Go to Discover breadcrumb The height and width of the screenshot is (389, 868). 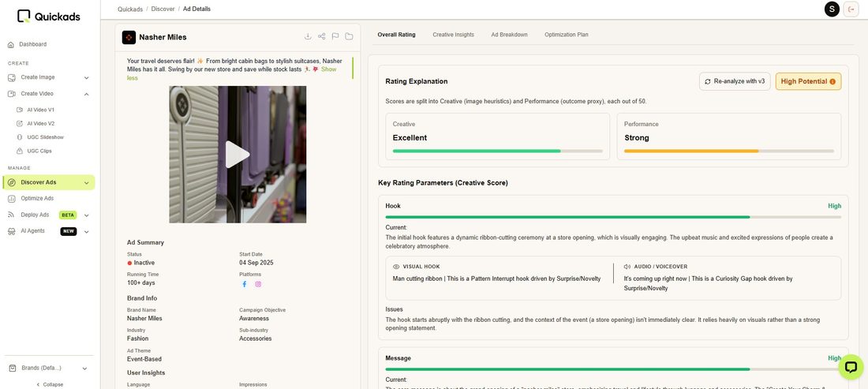pyautogui.click(x=163, y=9)
